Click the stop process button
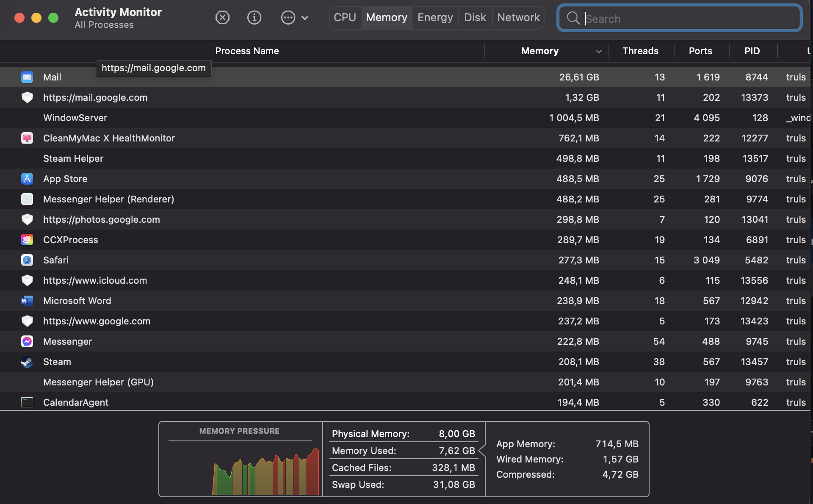813x504 pixels. coord(222,17)
